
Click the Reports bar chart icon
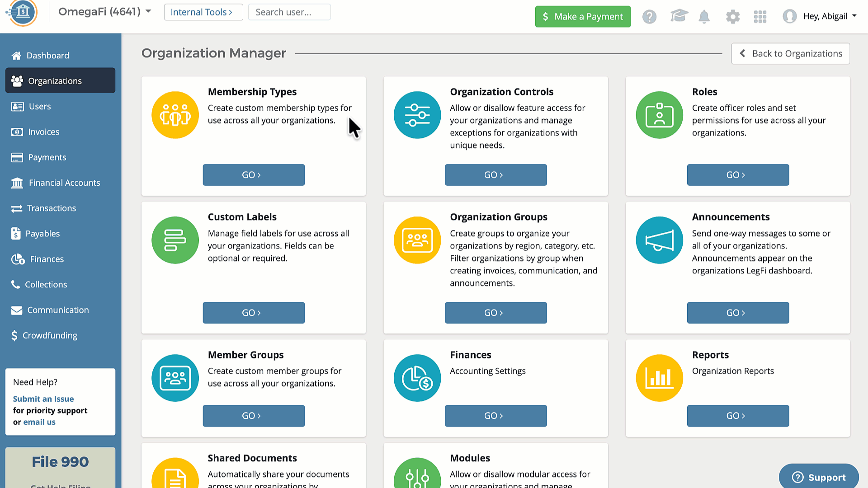[659, 378]
